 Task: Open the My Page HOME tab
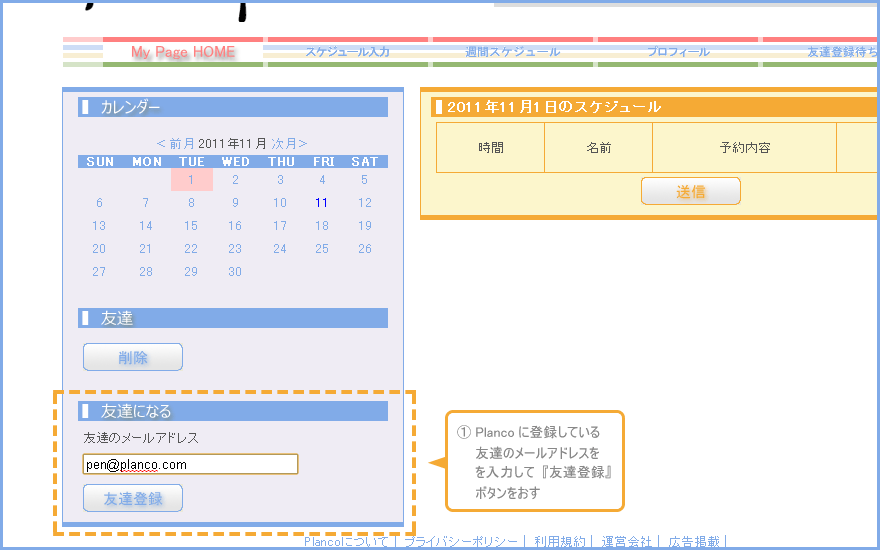click(183, 52)
